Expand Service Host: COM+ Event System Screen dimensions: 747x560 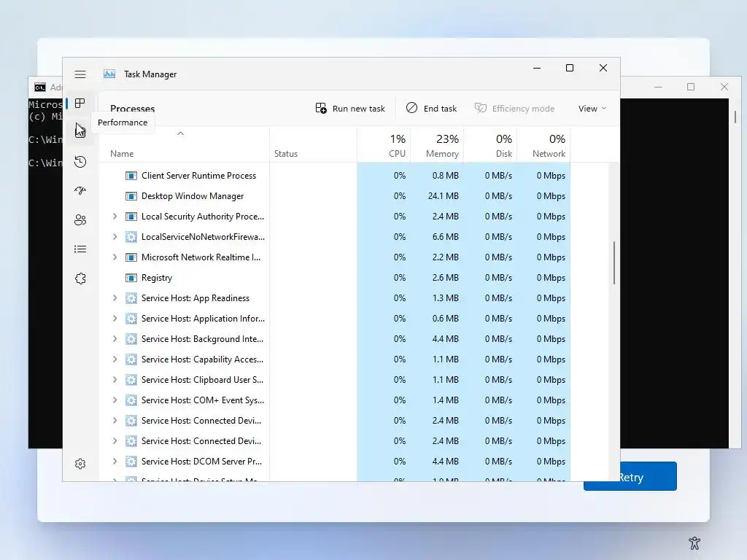(x=115, y=400)
